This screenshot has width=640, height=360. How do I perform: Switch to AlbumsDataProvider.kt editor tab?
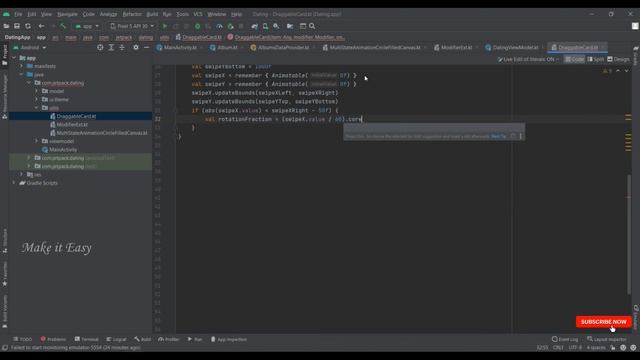click(283, 48)
